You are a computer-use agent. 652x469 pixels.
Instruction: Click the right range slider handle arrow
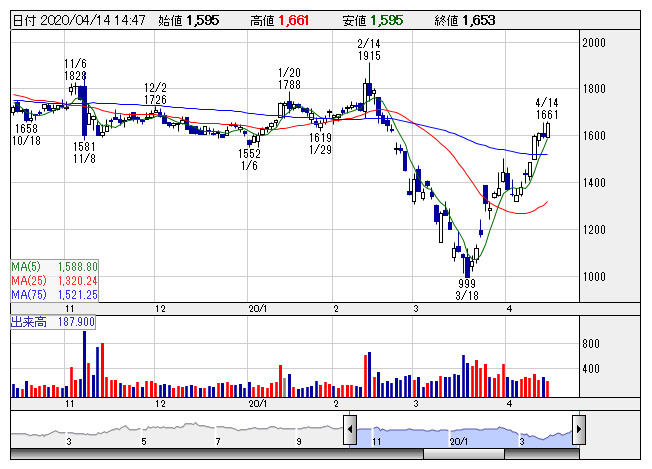(x=579, y=429)
